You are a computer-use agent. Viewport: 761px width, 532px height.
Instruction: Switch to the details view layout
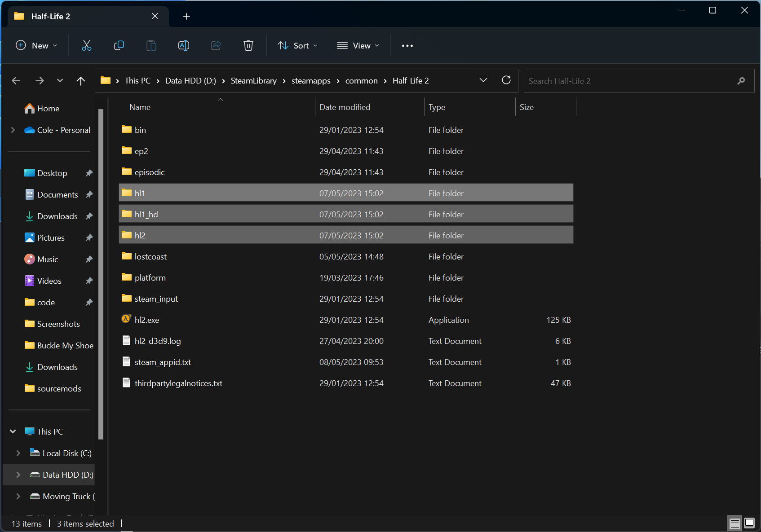point(735,523)
